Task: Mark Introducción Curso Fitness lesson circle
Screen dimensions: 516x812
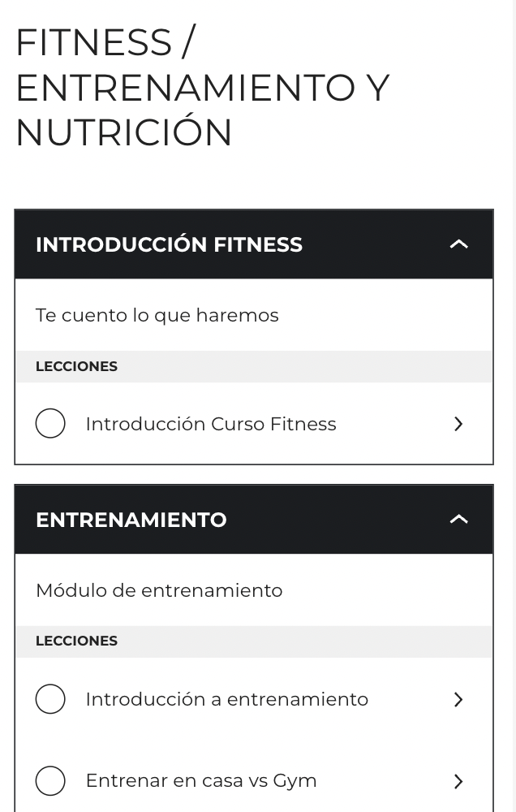Action: point(50,424)
